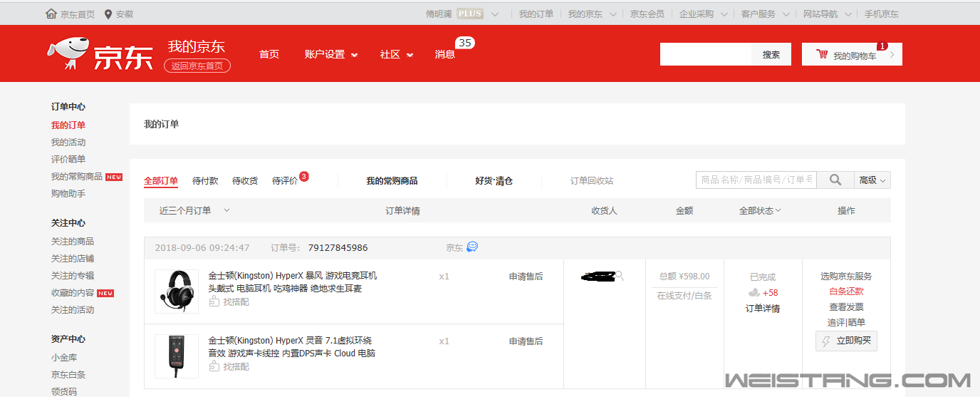Screen dimensions: 980x397
Task: Click the 白条还款 link
Action: [x=846, y=292]
